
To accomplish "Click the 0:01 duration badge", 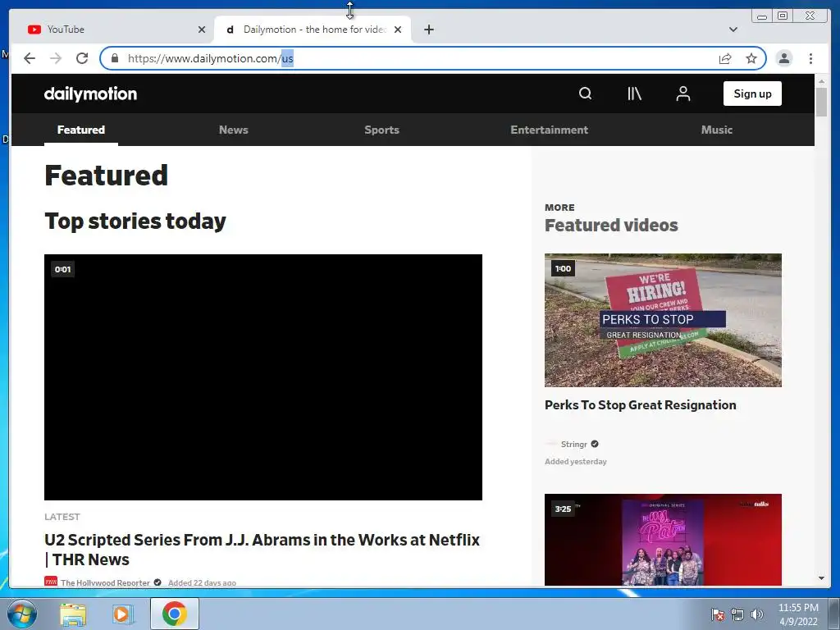I will tap(62, 269).
